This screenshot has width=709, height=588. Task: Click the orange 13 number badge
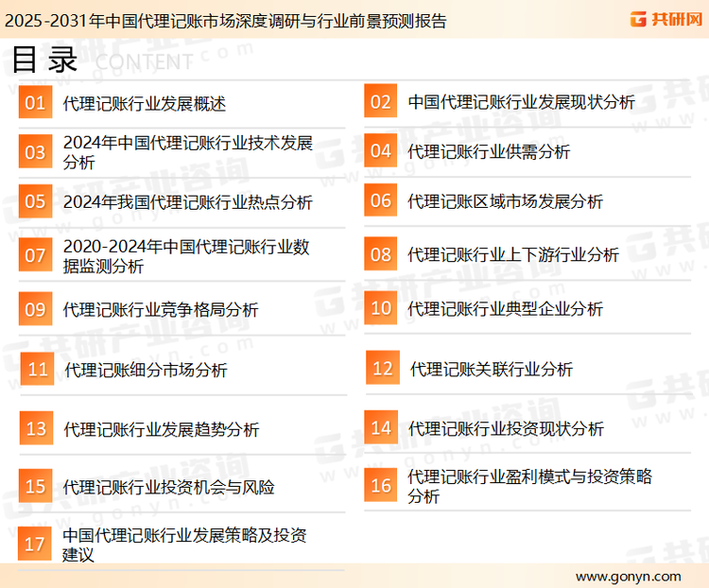pyautogui.click(x=36, y=428)
